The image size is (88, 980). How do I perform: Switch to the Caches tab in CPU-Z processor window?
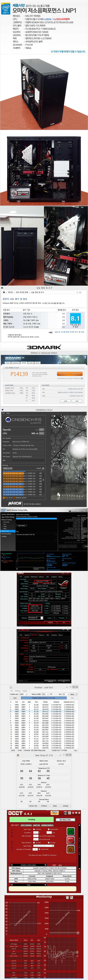(27, 577)
